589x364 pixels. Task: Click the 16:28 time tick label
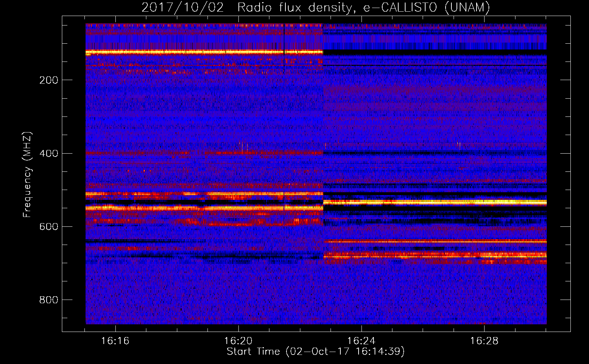click(484, 341)
